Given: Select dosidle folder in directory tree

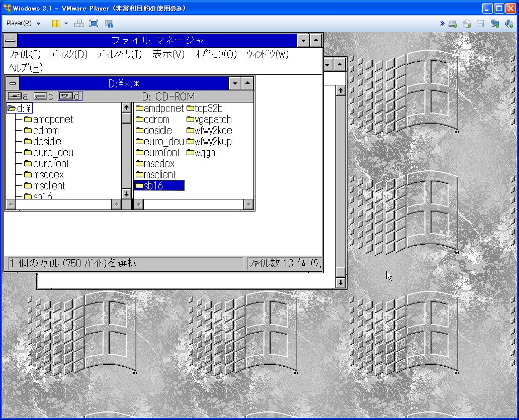Looking at the screenshot, I should (x=43, y=142).
